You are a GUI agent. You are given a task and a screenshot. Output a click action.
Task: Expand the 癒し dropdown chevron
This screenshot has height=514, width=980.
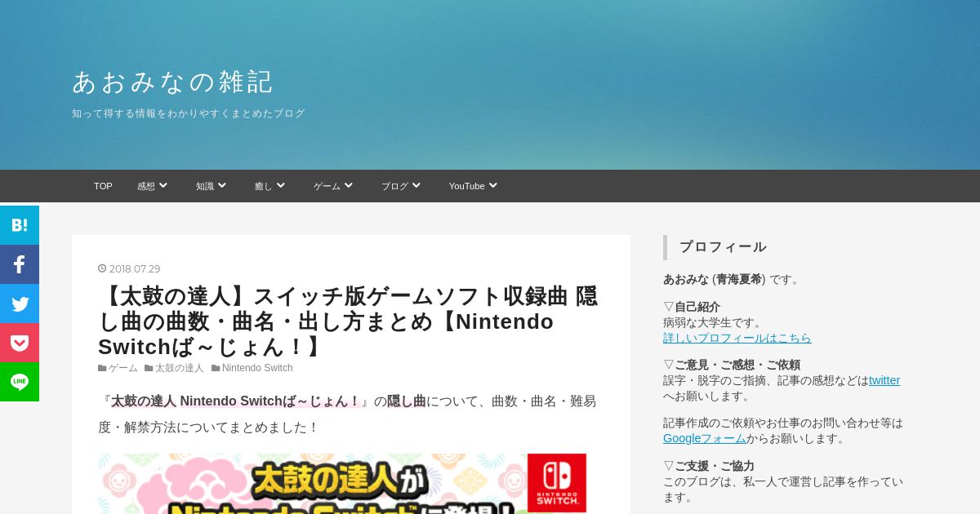tap(280, 185)
